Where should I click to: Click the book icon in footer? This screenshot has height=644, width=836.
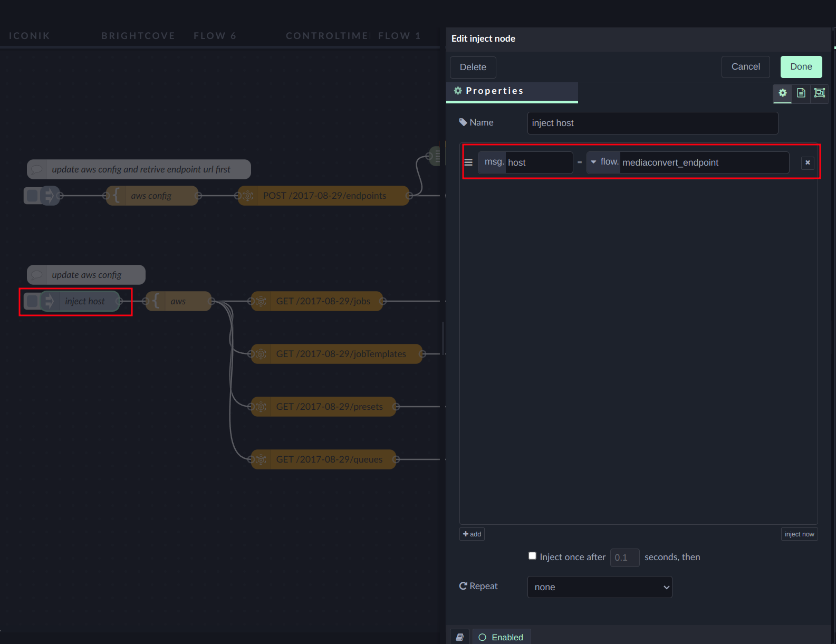coord(459,637)
